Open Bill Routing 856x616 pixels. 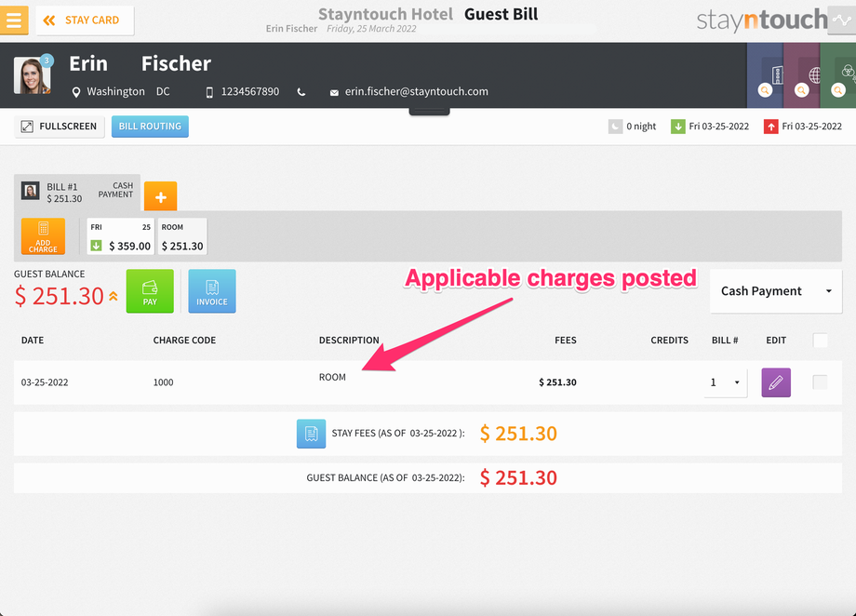[150, 127]
